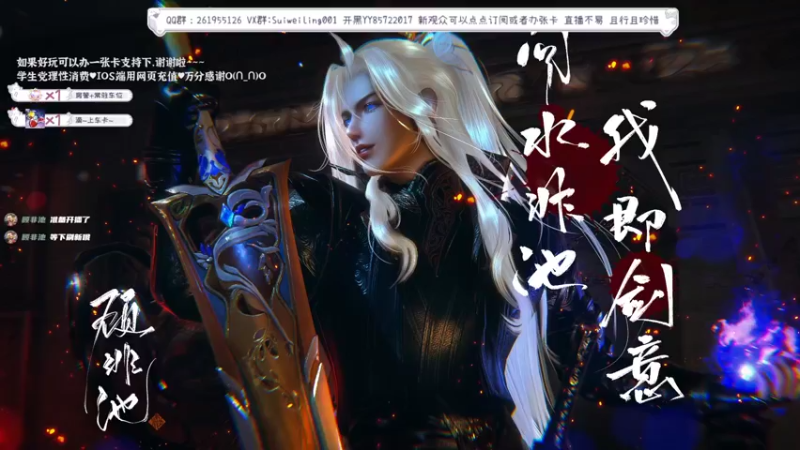This screenshot has width=800, height=450.
Task: Click the avatar on the lower chat message
Action: click(11, 237)
